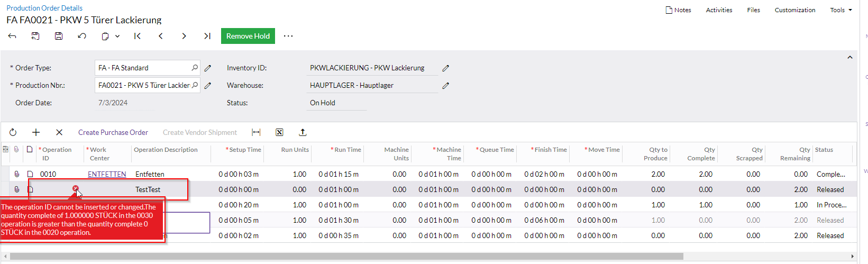Sort by Operation ID column header
This screenshot has width=868, height=264.
point(60,154)
